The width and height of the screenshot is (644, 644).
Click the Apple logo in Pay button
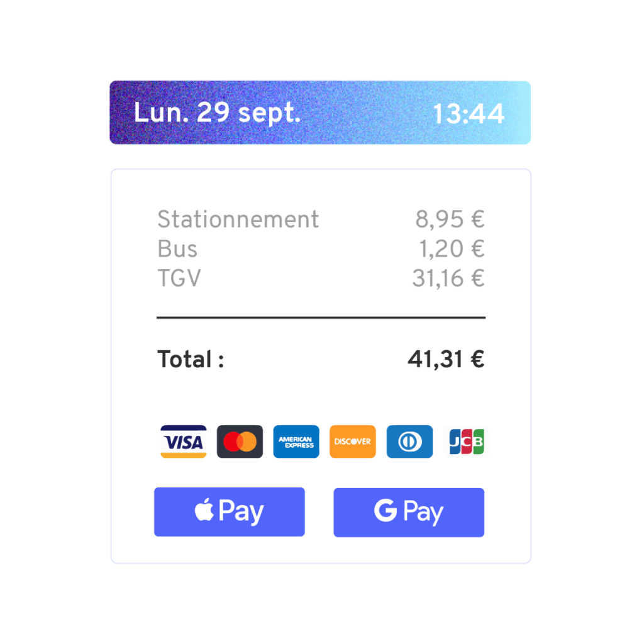[204, 509]
